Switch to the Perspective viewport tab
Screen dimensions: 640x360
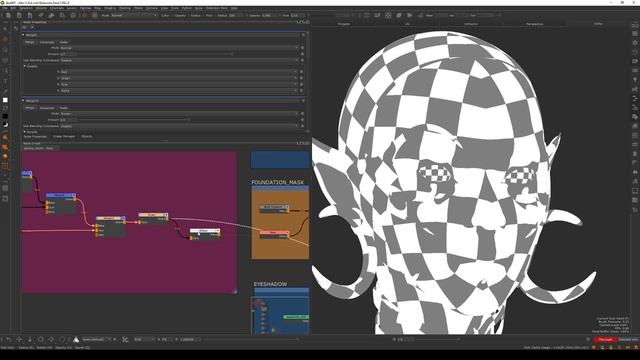534,24
